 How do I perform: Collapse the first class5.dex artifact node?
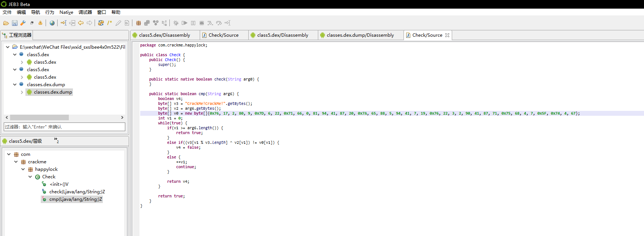[15, 55]
